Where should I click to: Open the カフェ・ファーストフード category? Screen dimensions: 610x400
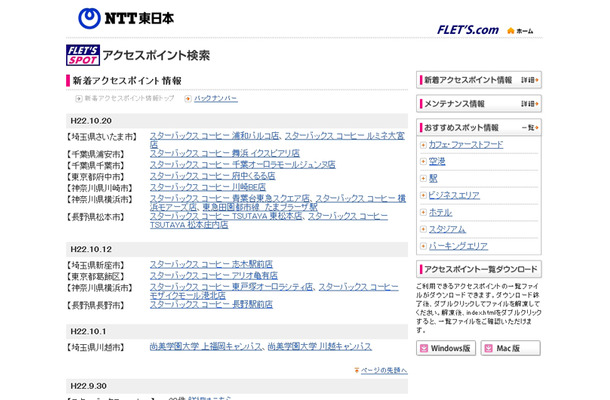[466, 145]
